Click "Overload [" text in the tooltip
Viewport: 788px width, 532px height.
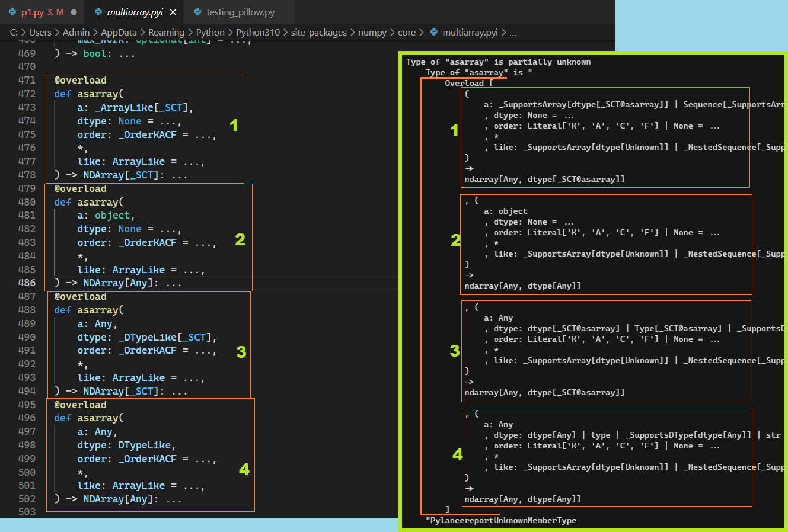coord(469,83)
